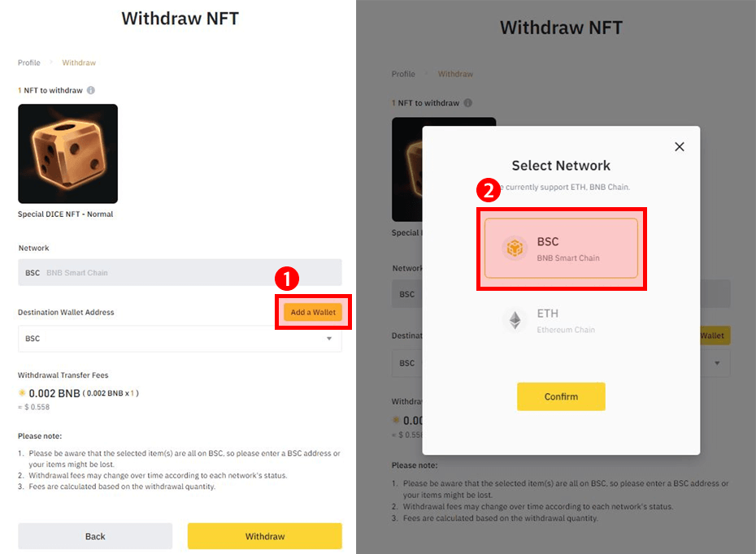The image size is (756, 554).
Task: Click the Withdraw breadcrumb on left page
Action: point(79,63)
